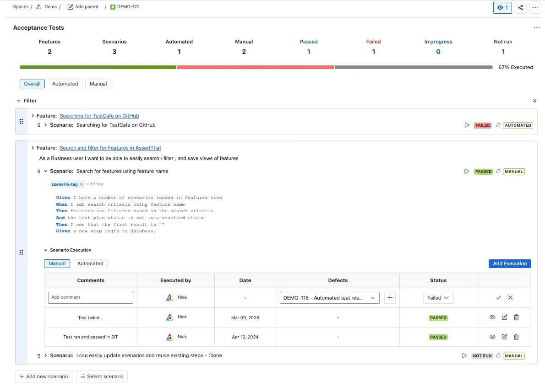Click sync icon beside the AUTOMATED badge
The image size is (545, 392).
[498, 125]
